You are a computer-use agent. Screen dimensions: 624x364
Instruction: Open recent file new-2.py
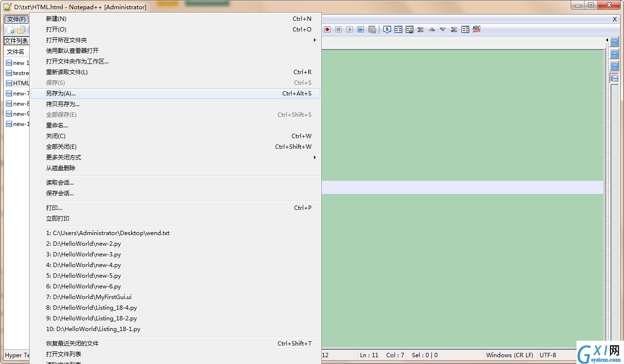point(175,244)
